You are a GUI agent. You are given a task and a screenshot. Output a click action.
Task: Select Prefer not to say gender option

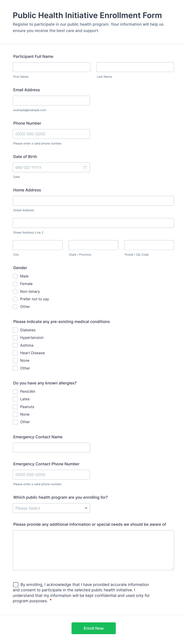point(15,299)
